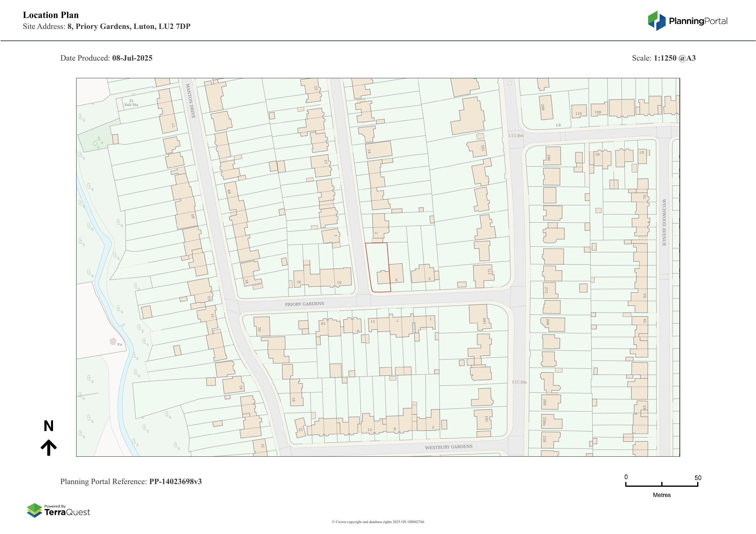Click the 50 metres scale bar
The width and height of the screenshot is (756, 534).
662,485
